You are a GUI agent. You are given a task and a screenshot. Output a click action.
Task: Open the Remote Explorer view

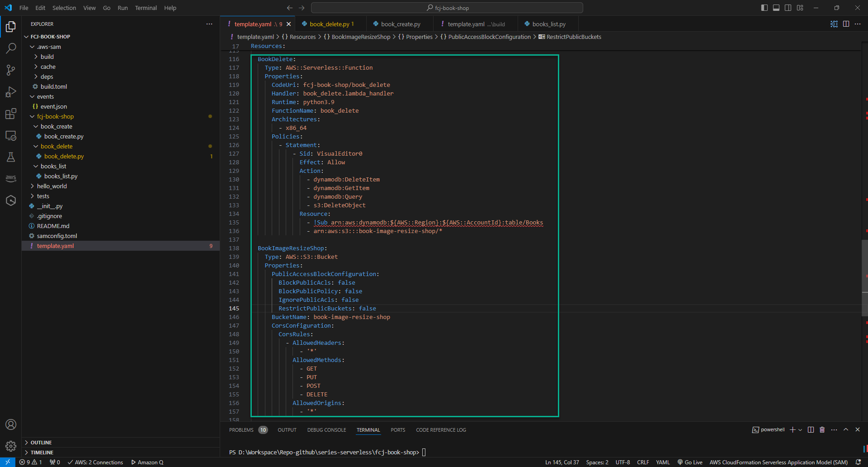coord(11,135)
